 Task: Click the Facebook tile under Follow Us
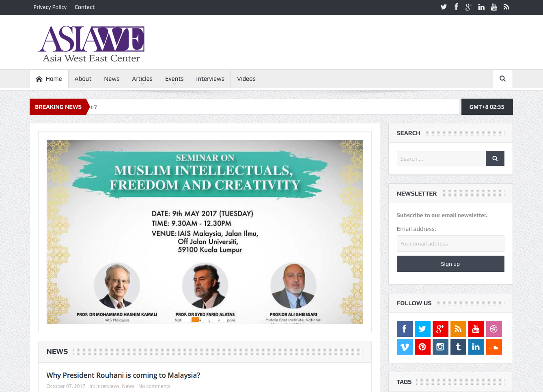(x=405, y=329)
